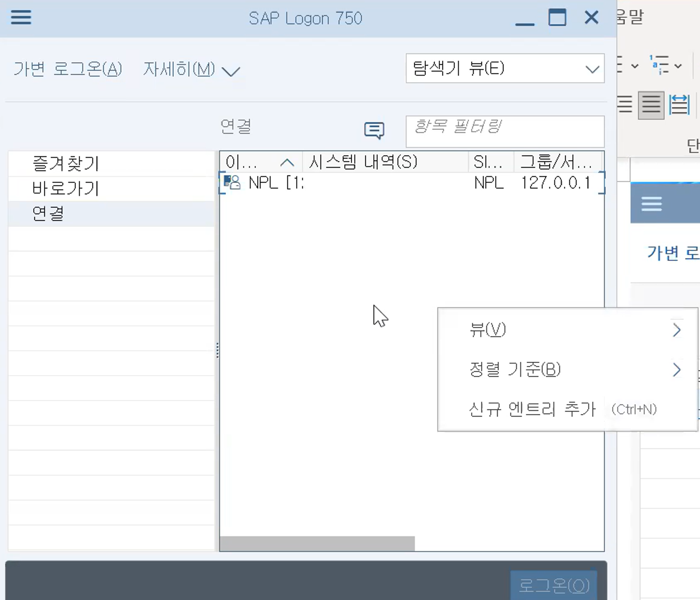Select 연결 in the left tree
This screenshot has width=700, height=600.
[x=111, y=214]
